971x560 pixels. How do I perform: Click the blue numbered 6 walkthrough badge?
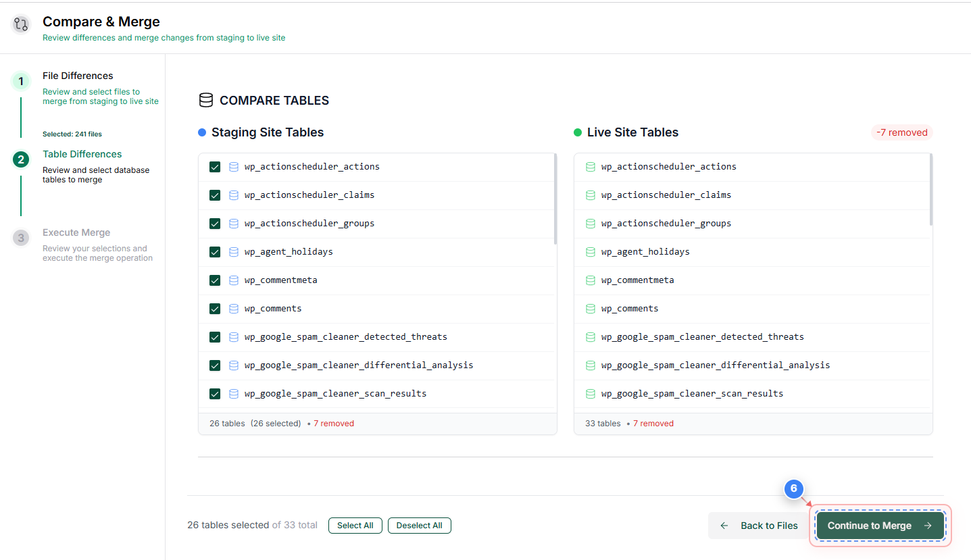coord(794,489)
